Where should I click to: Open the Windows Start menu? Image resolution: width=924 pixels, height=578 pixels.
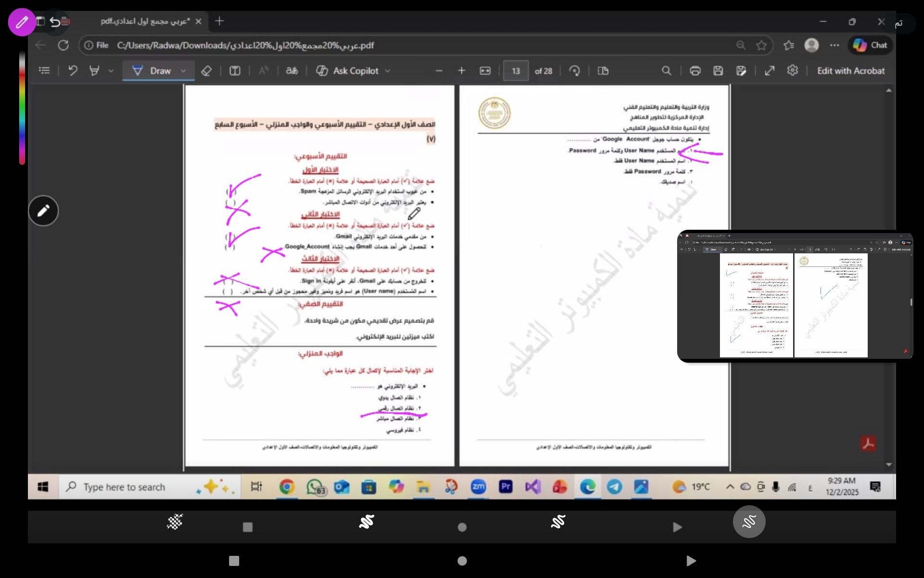point(43,487)
